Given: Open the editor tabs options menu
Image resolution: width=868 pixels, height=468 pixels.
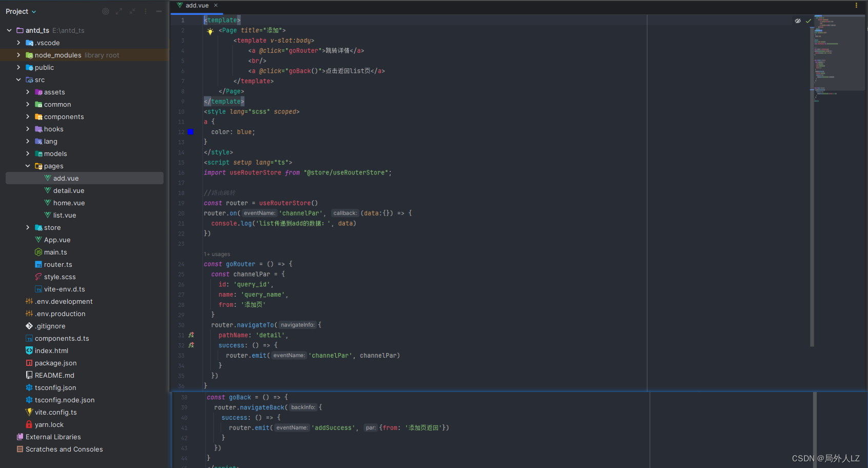Looking at the screenshot, I should pos(856,5).
